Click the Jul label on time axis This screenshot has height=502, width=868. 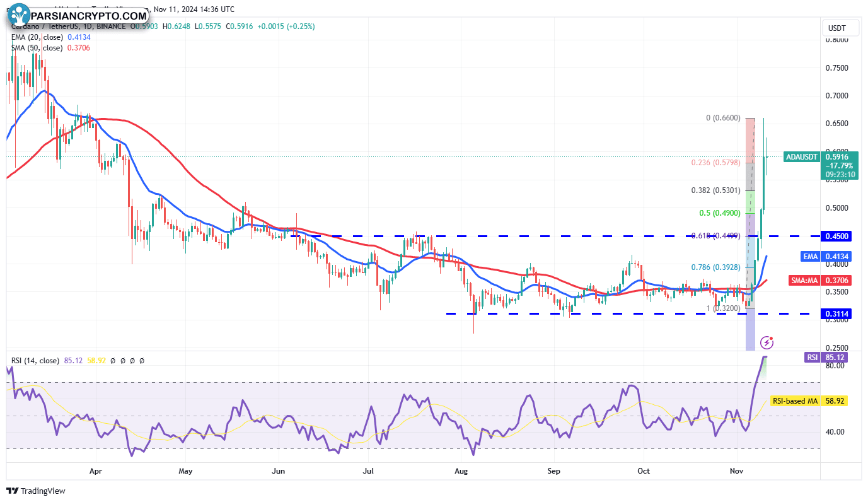(369, 470)
